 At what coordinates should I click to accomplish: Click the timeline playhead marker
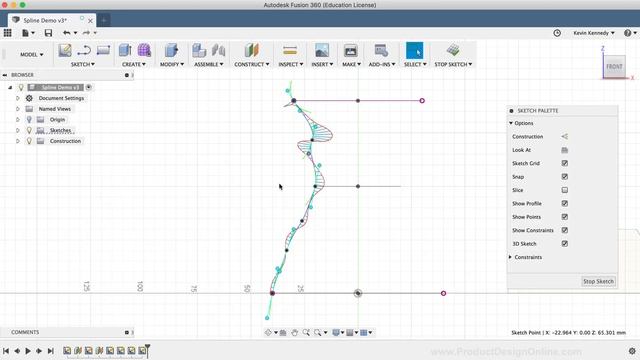148,350
